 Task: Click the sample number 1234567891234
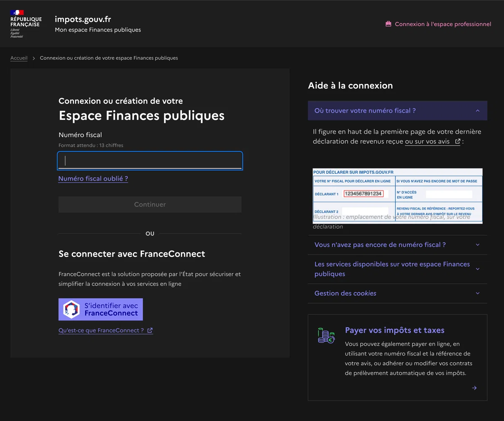(x=363, y=194)
